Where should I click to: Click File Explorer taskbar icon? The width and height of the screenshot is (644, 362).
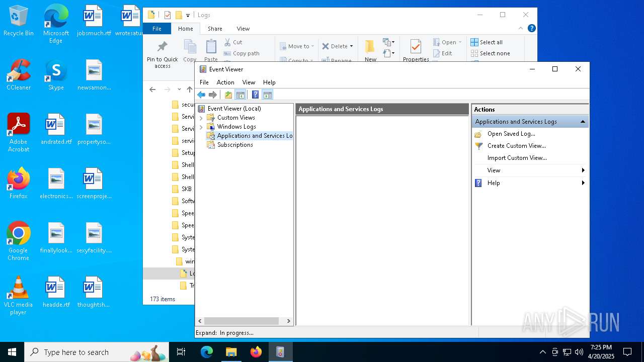(231, 352)
